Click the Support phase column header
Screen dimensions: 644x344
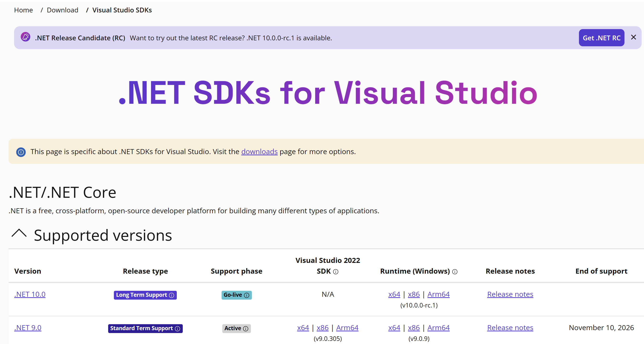tap(236, 271)
